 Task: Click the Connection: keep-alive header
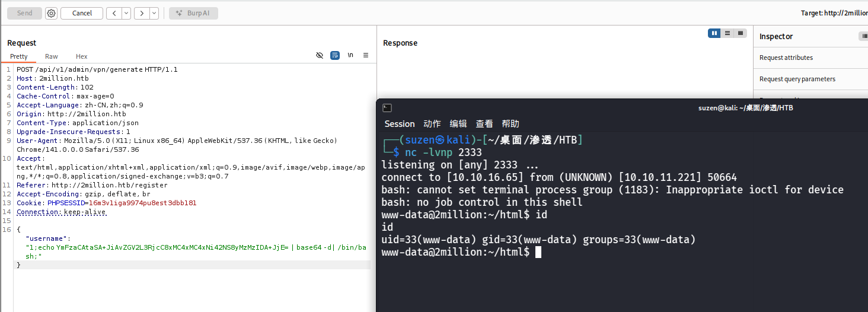(x=62, y=212)
